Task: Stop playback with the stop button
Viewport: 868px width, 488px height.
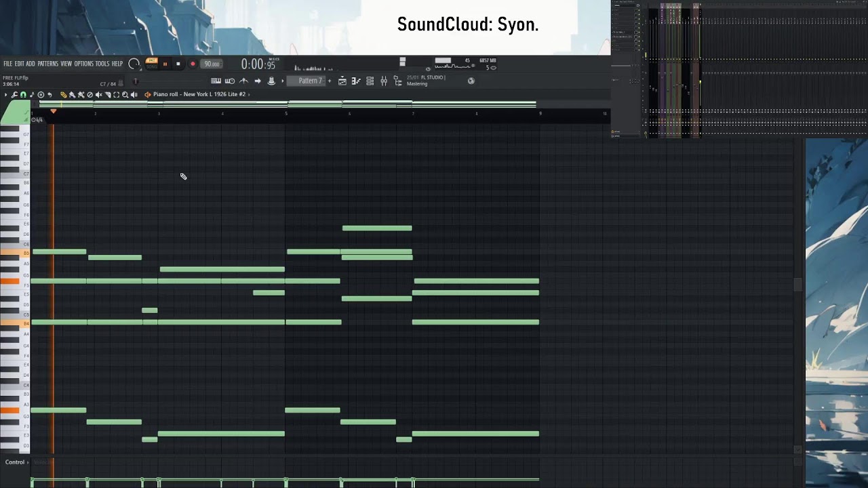Action: pyautogui.click(x=178, y=64)
